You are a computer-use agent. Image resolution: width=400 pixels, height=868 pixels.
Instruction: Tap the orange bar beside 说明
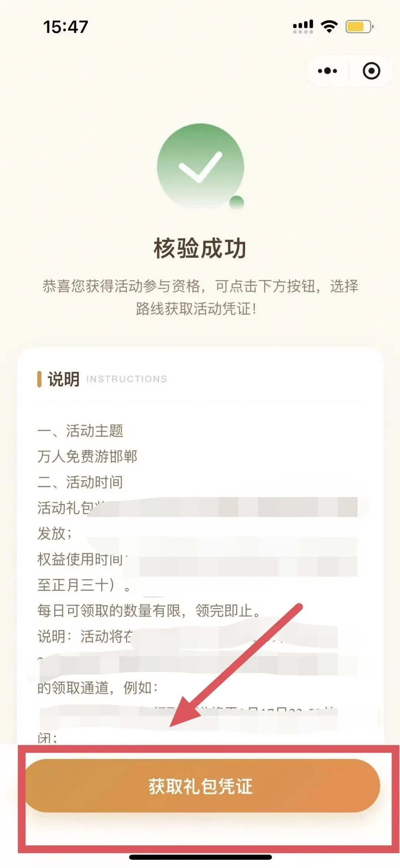pos(39,379)
